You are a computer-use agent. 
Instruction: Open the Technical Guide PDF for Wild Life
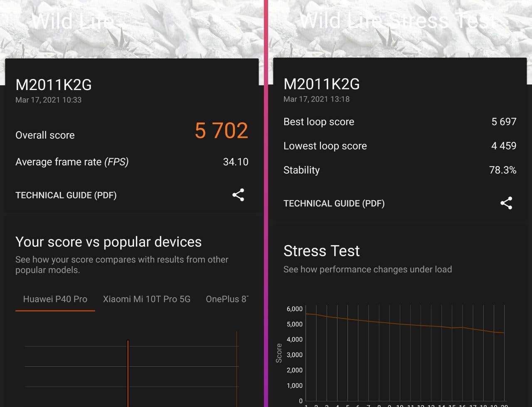pos(66,195)
